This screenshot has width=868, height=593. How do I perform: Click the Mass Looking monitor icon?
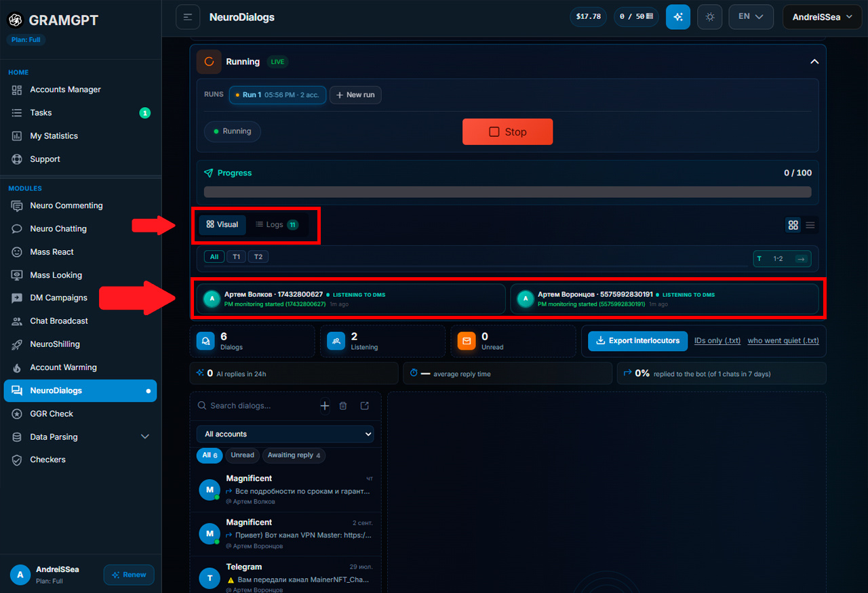[x=17, y=275]
